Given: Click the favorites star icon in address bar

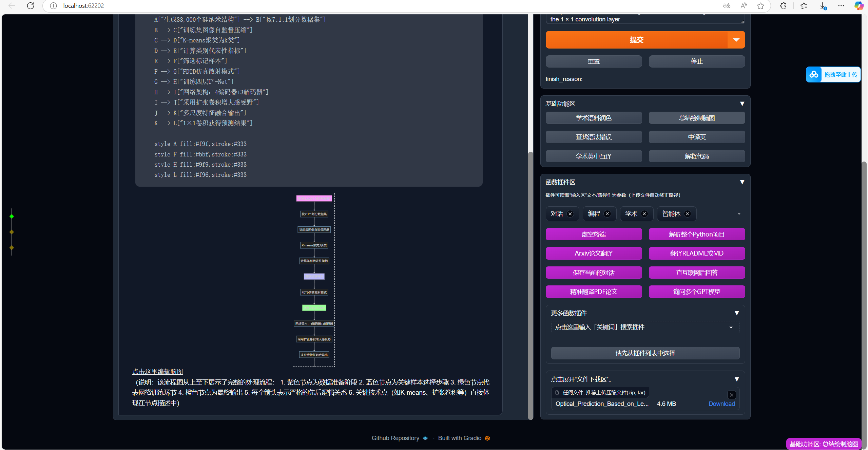Looking at the screenshot, I should (760, 6).
